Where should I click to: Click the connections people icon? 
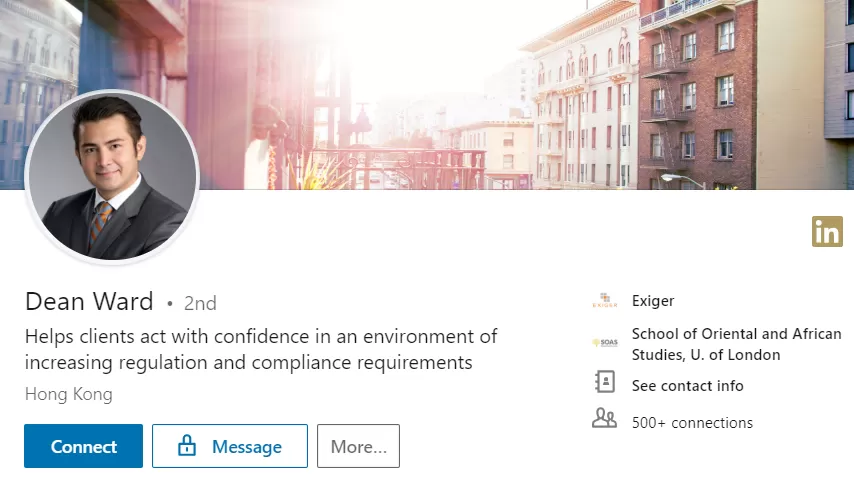pos(605,418)
